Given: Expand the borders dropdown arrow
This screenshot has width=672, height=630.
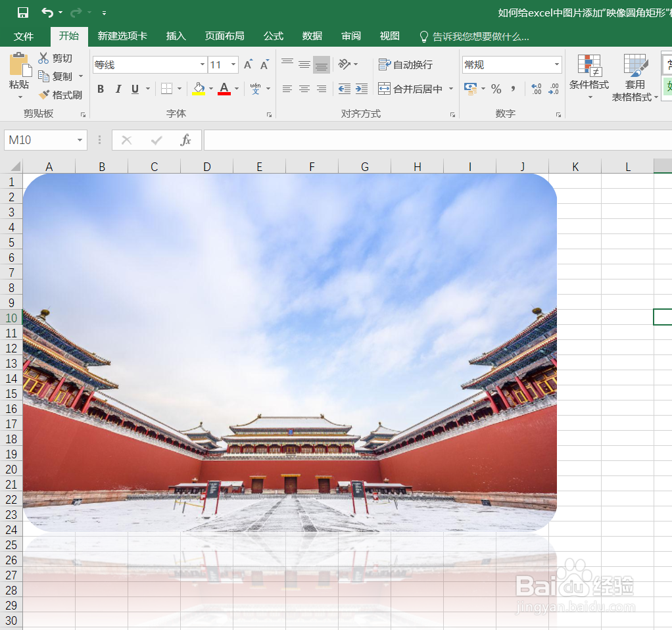Looking at the screenshot, I should (180, 89).
